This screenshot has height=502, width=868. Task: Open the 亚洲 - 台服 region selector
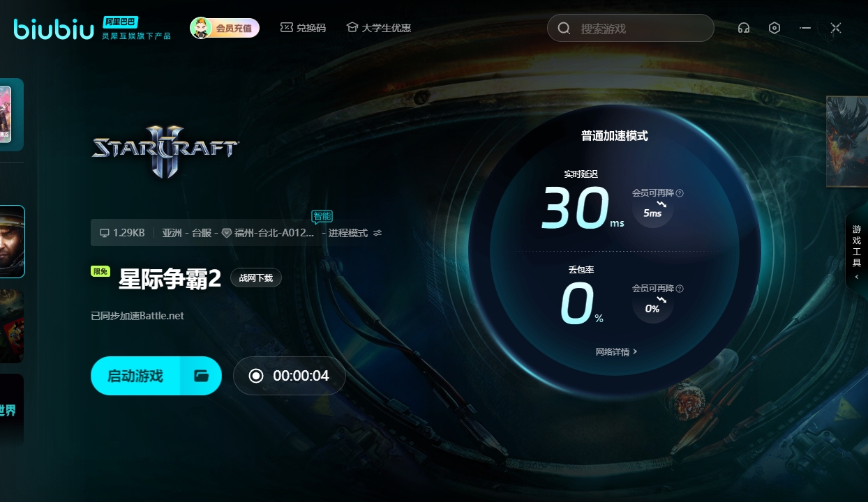click(186, 233)
